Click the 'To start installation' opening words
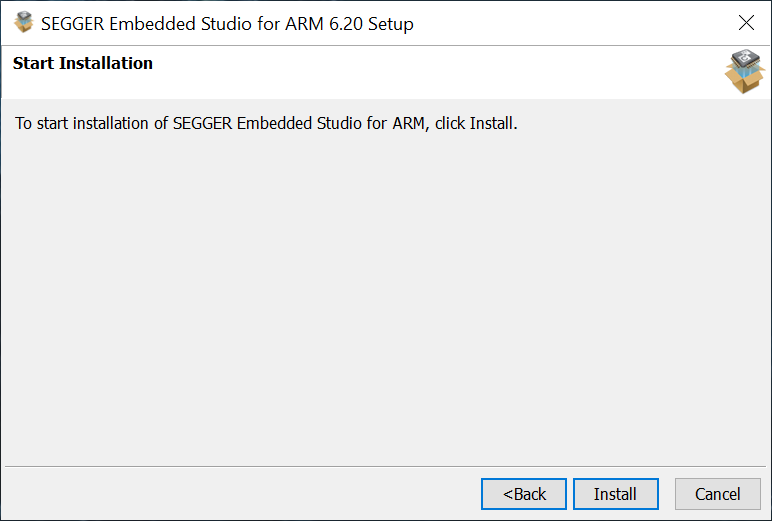772x521 pixels. [72, 125]
